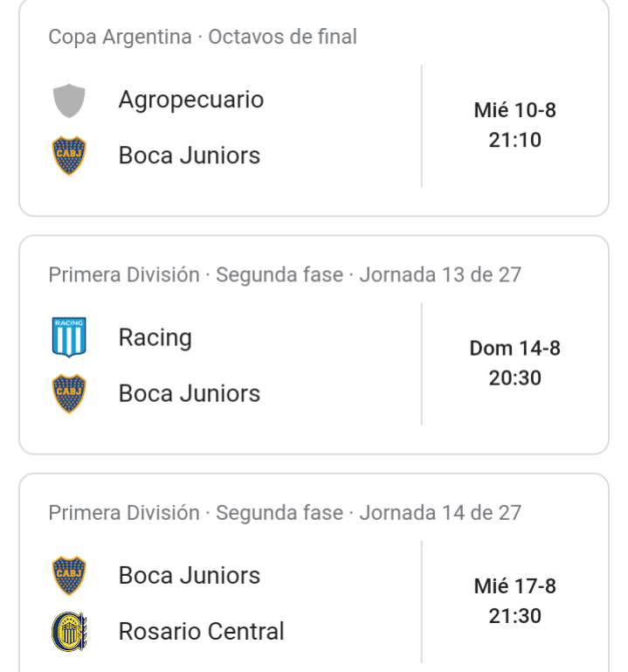Click Boca Juniors crest in Copa Argentina card
Screen dimensions: 628x672
coord(69,156)
